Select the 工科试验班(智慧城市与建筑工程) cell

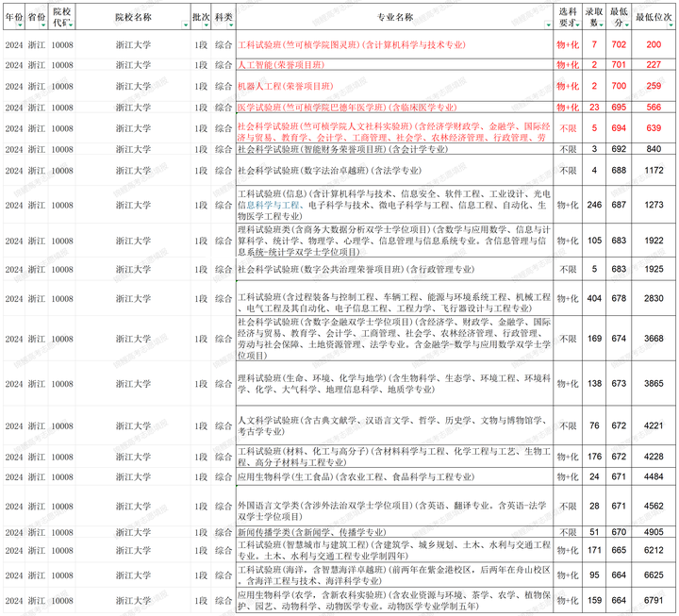pos(394,550)
